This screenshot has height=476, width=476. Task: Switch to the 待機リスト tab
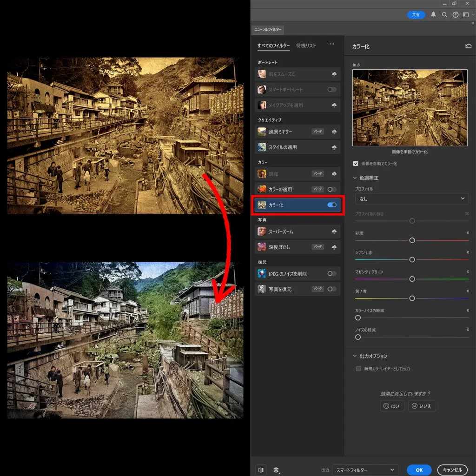tap(306, 46)
